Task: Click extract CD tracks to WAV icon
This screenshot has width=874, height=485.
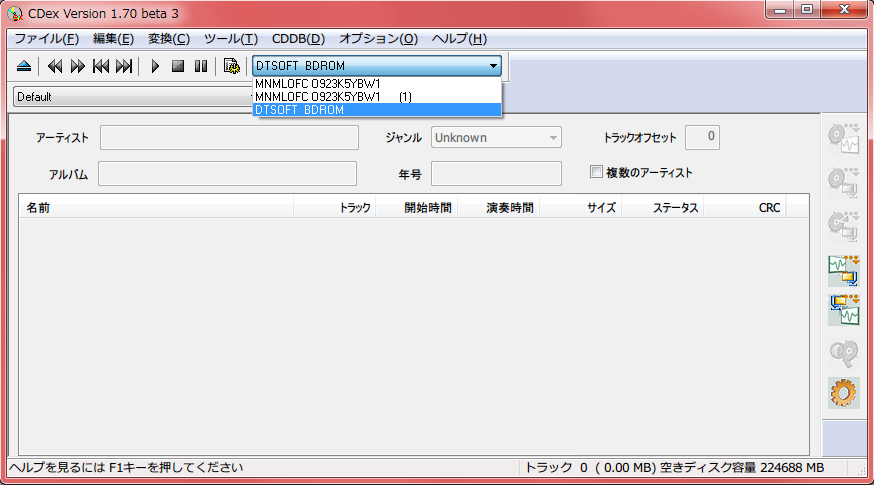Action: point(843,139)
